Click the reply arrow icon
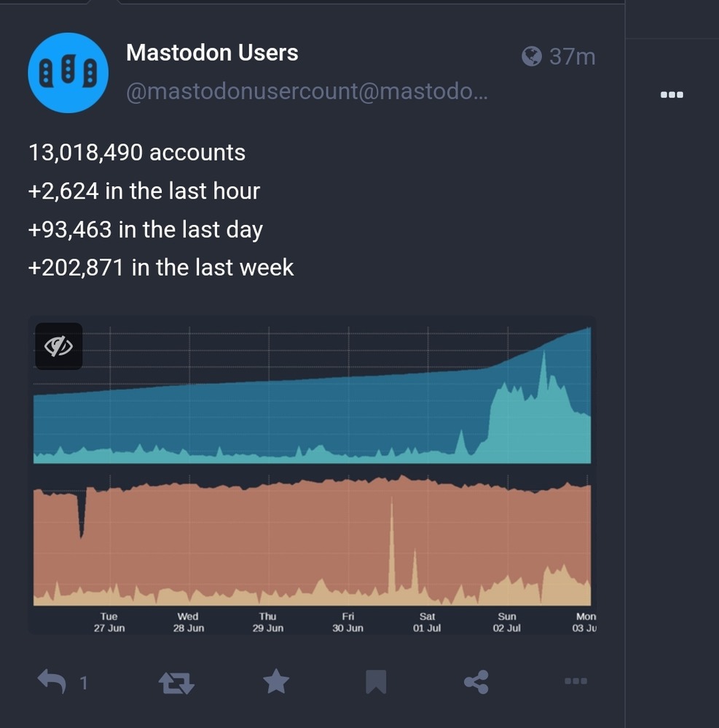The height and width of the screenshot is (728, 719). click(52, 681)
